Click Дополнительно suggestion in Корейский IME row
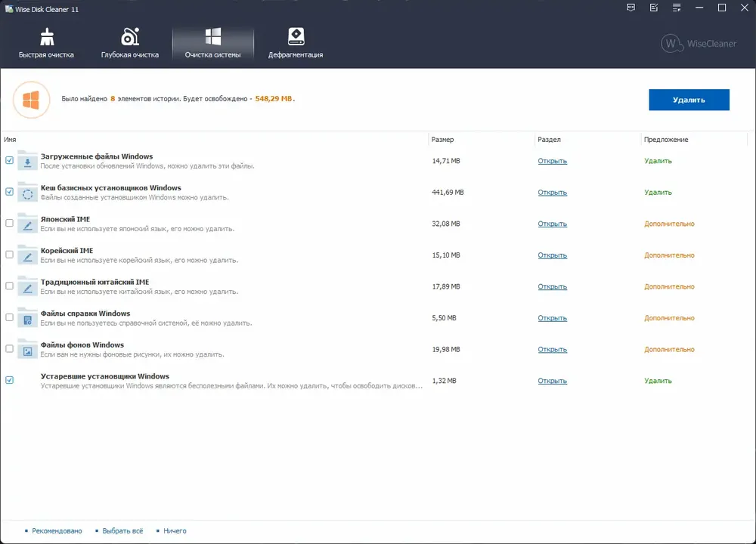 point(669,255)
